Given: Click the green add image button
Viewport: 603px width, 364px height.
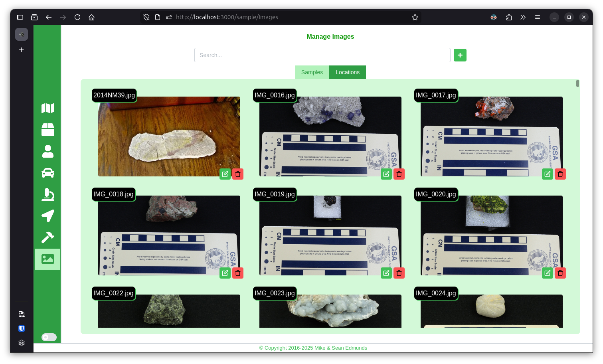Looking at the screenshot, I should [x=460, y=55].
